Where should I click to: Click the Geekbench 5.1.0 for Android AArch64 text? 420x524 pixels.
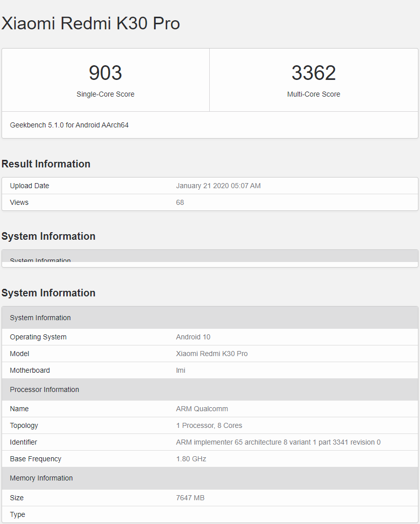(x=69, y=125)
